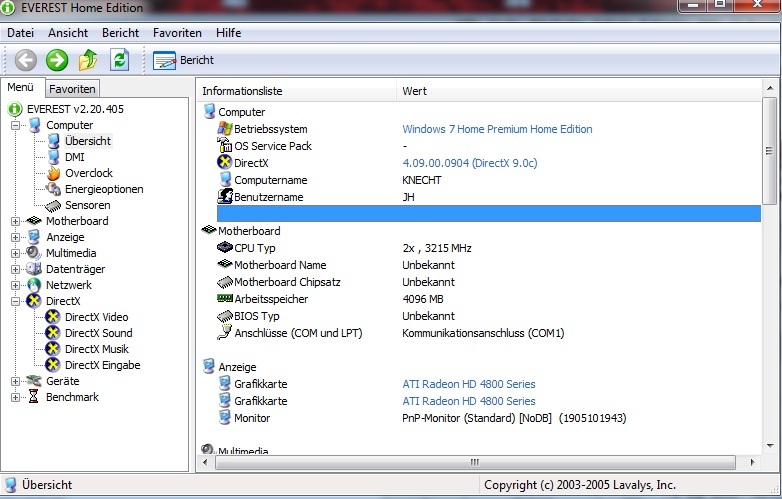Image resolution: width=782 pixels, height=499 pixels.
Task: Select the Overclock flame icon item
Action: pyautogui.click(x=88, y=173)
